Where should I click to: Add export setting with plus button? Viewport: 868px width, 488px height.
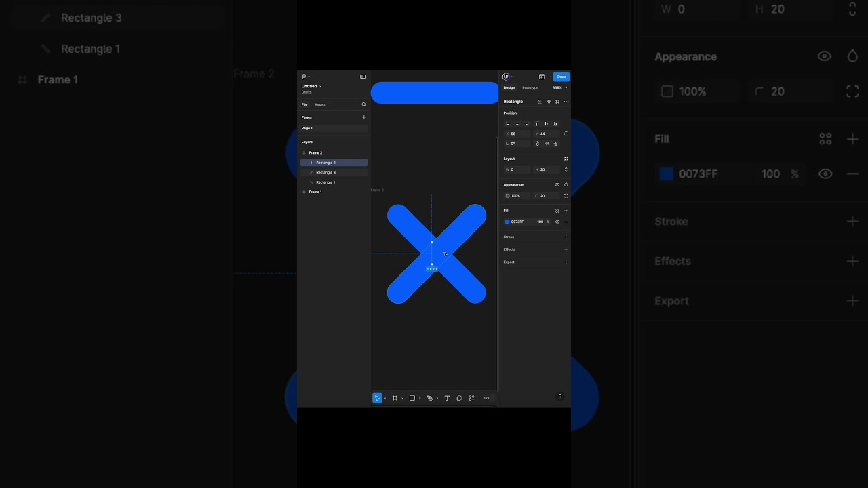coord(566,262)
